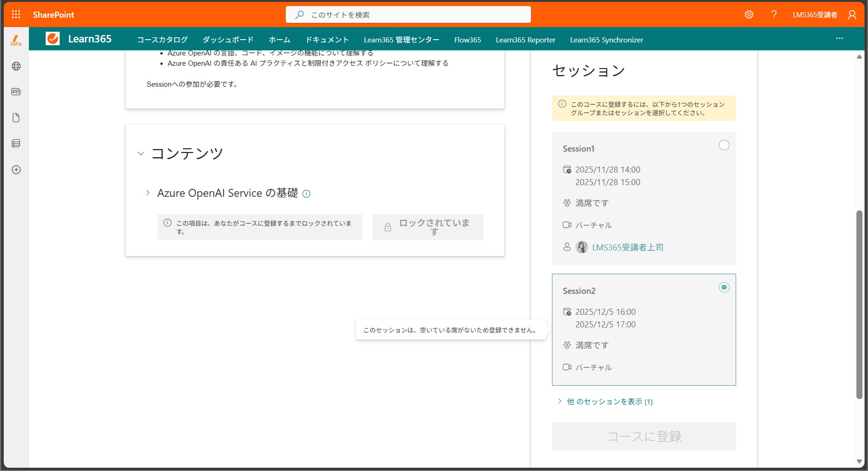Click the search magnifier icon
Viewport: 868px width, 471px height.
300,14
